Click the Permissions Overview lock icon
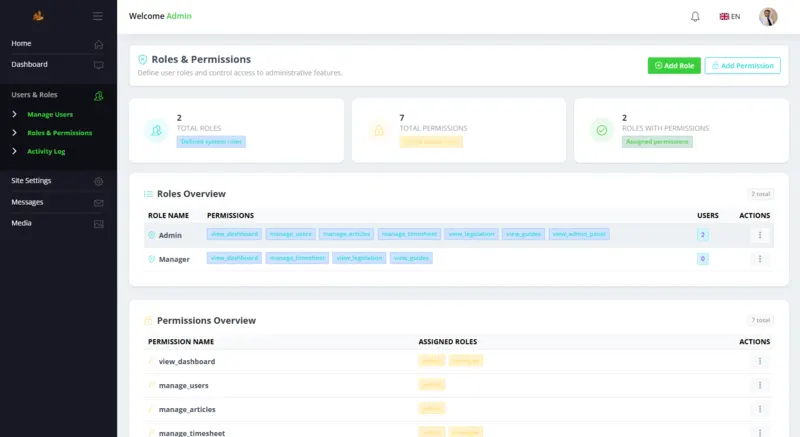The height and width of the screenshot is (437, 800). pyautogui.click(x=148, y=321)
